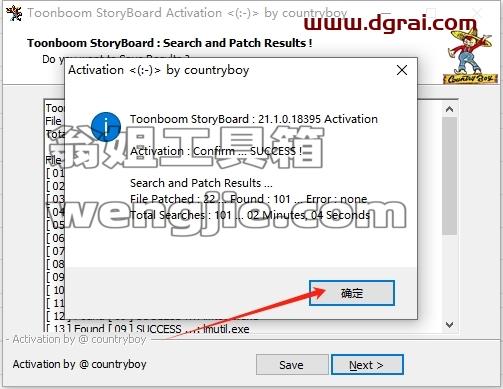Click the results list scroll down arrow
Image resolution: width=503 pixels, height=389 pixels.
tap(449, 324)
